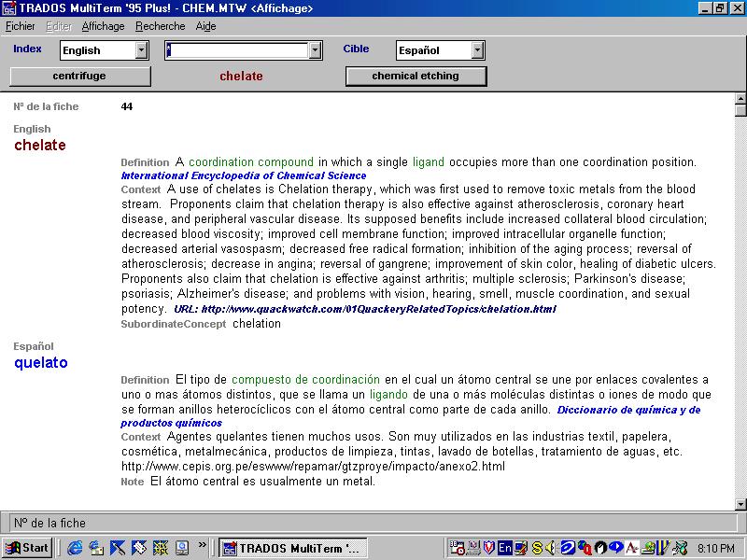Follow the coordination compound cross-reference
Image resolution: width=747 pixels, height=560 pixels.
[x=251, y=161]
